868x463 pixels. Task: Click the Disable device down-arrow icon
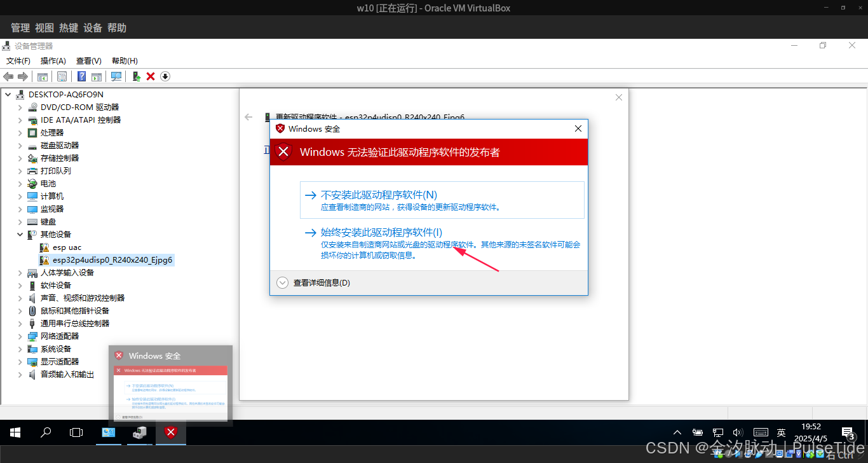[x=165, y=76]
